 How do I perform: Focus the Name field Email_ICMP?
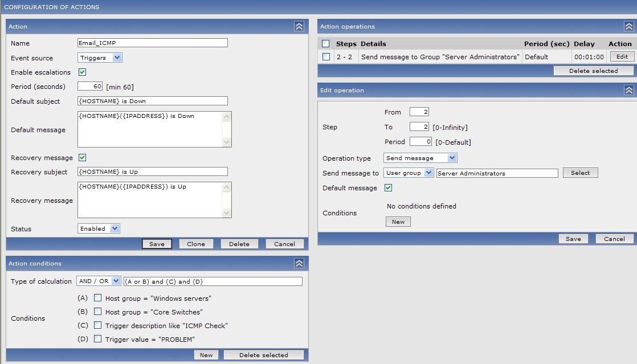(153, 43)
